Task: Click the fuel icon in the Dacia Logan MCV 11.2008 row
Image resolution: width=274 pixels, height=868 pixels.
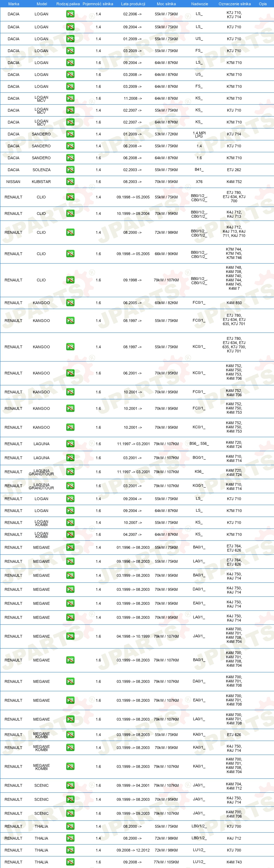Action: point(70,98)
